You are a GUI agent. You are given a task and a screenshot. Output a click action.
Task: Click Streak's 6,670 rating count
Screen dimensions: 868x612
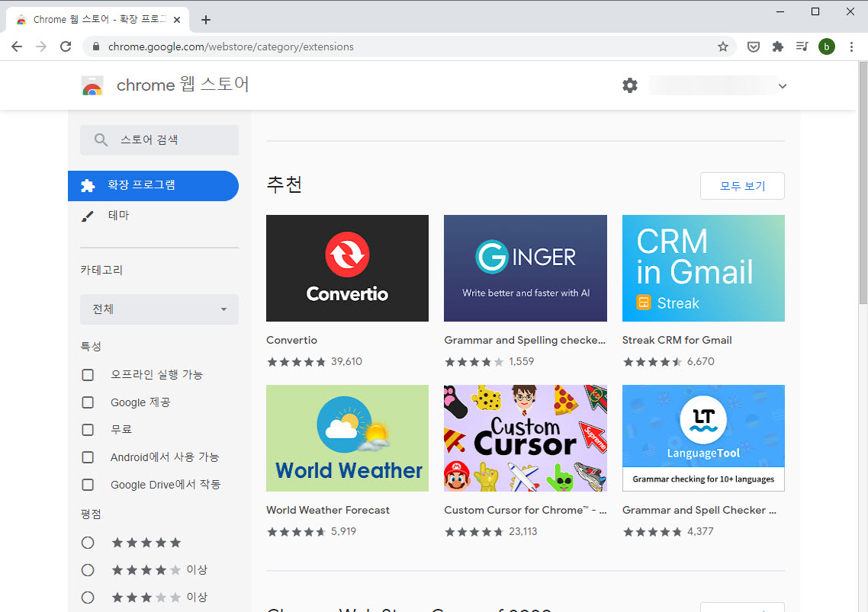click(x=701, y=361)
